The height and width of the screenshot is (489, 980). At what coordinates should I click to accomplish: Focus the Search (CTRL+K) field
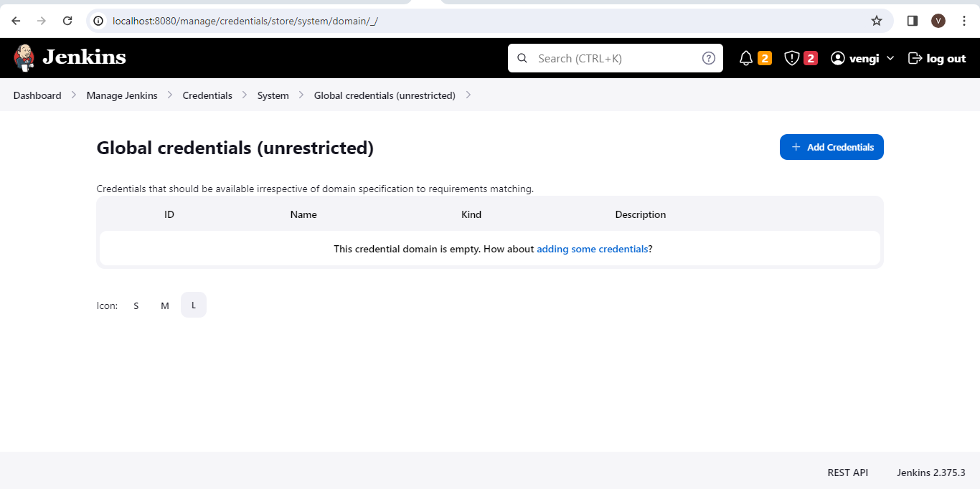(x=616, y=58)
